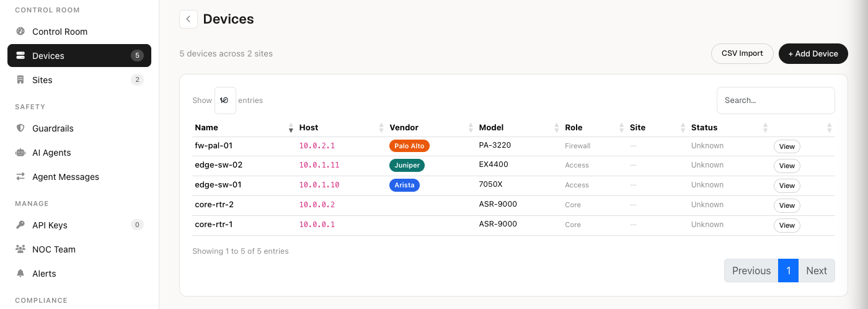
Task: Click the AI Agents robot icon
Action: [20, 153]
